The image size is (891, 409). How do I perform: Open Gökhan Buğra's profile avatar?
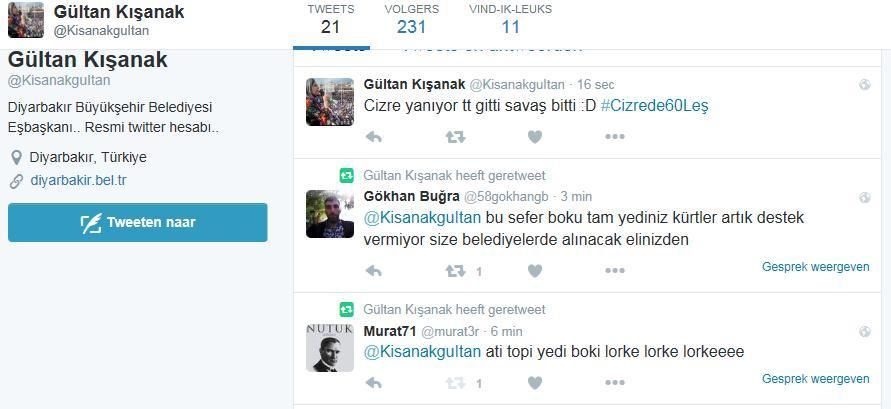click(330, 214)
